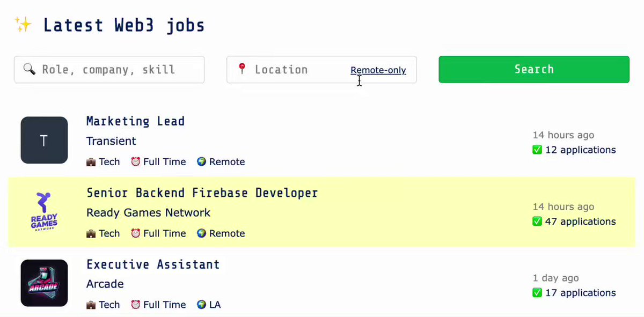Focus the Role, company, skill field

(109, 70)
